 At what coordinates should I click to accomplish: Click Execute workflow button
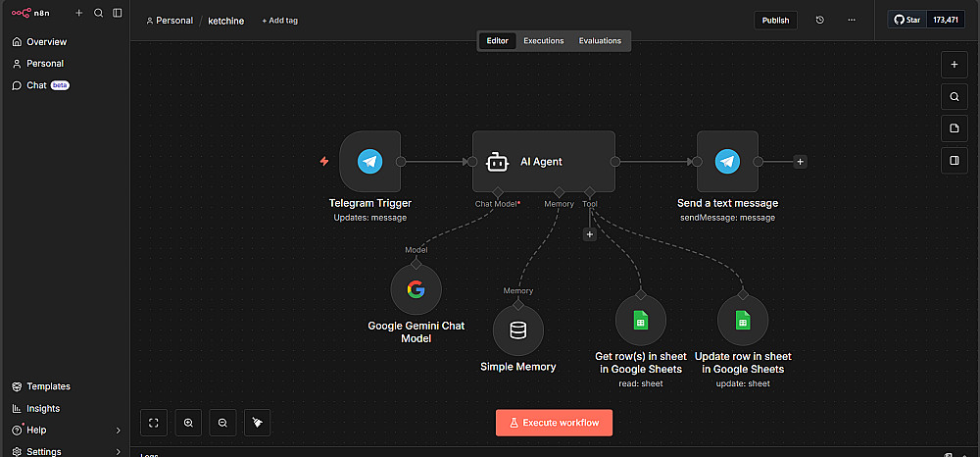pos(554,423)
